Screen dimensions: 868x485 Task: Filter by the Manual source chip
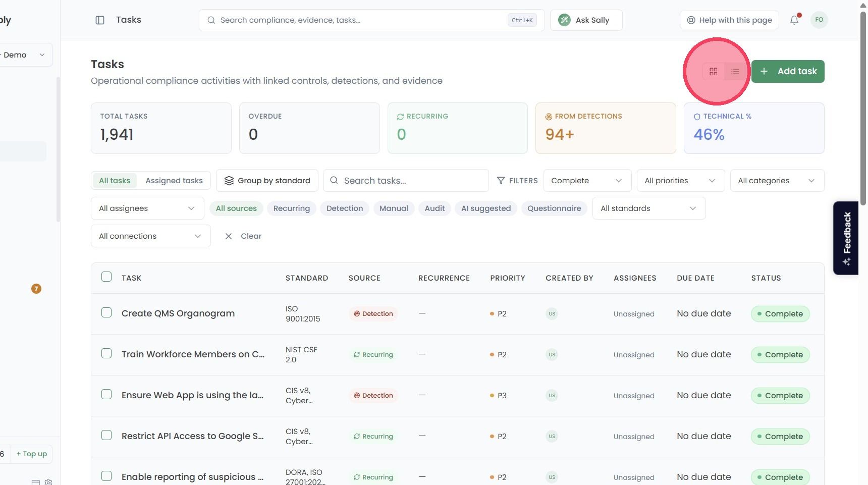pyautogui.click(x=394, y=208)
